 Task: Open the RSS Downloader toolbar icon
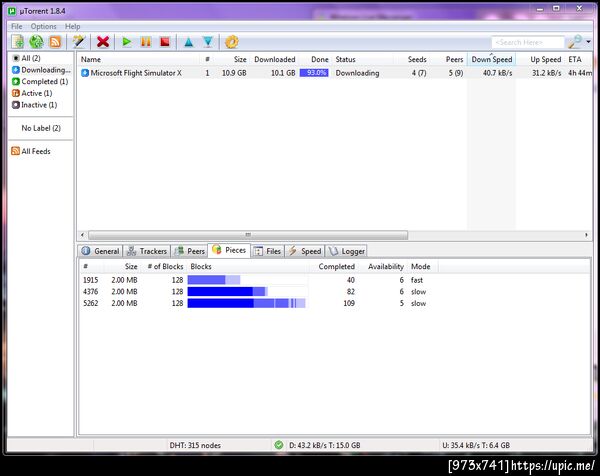(x=55, y=42)
